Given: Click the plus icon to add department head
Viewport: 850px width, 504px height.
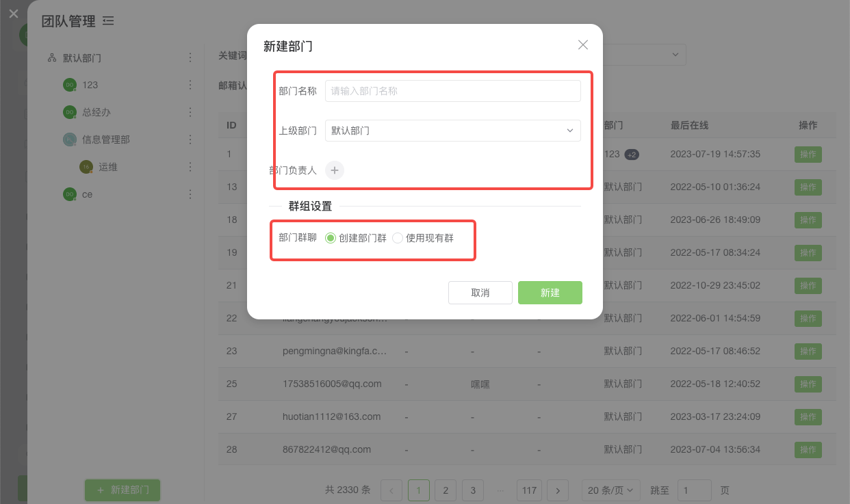Looking at the screenshot, I should point(334,170).
